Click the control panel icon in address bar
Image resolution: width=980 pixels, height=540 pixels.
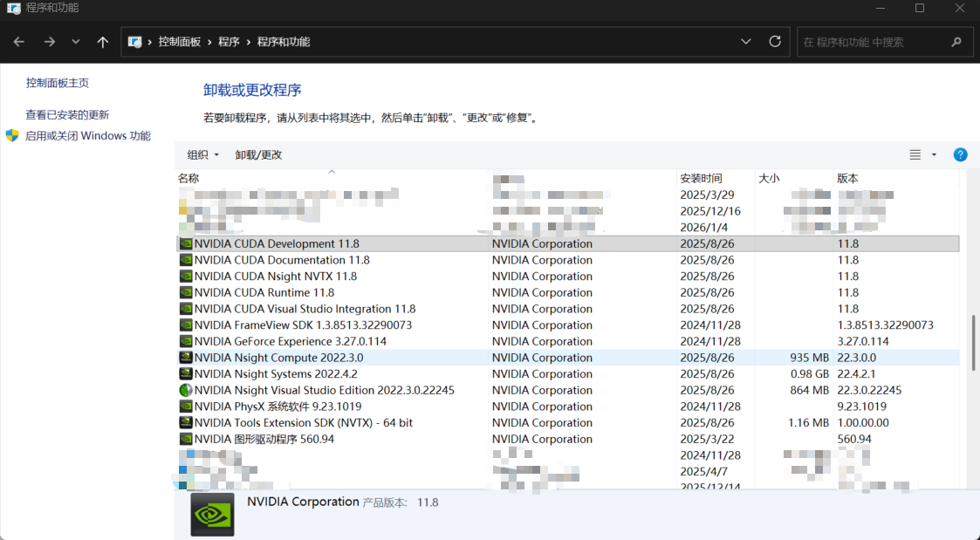click(134, 42)
